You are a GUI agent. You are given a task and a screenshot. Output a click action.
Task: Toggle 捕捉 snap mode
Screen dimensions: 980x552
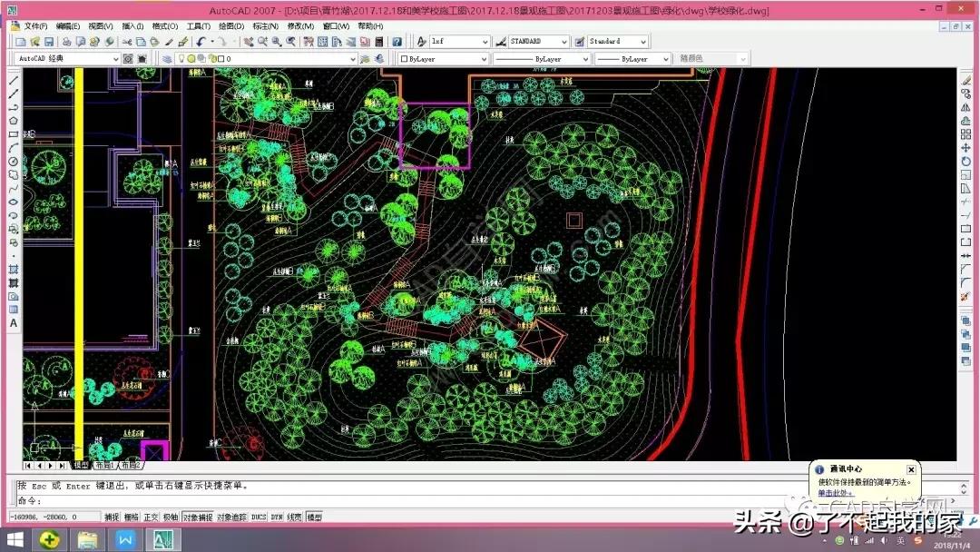click(x=112, y=517)
